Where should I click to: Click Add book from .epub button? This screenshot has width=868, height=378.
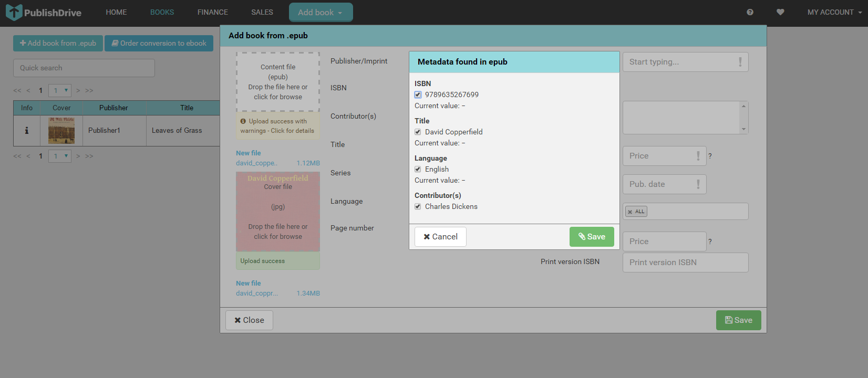pos(58,43)
